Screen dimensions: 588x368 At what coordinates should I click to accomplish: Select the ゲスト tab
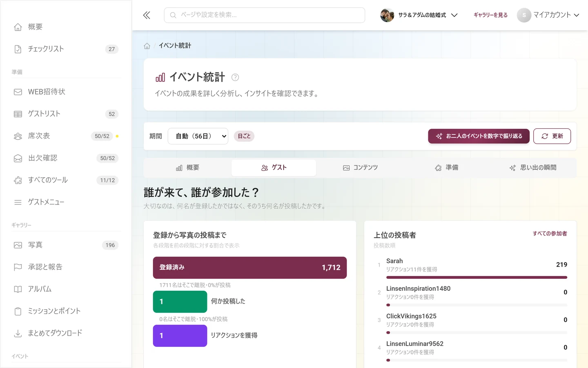coord(274,168)
